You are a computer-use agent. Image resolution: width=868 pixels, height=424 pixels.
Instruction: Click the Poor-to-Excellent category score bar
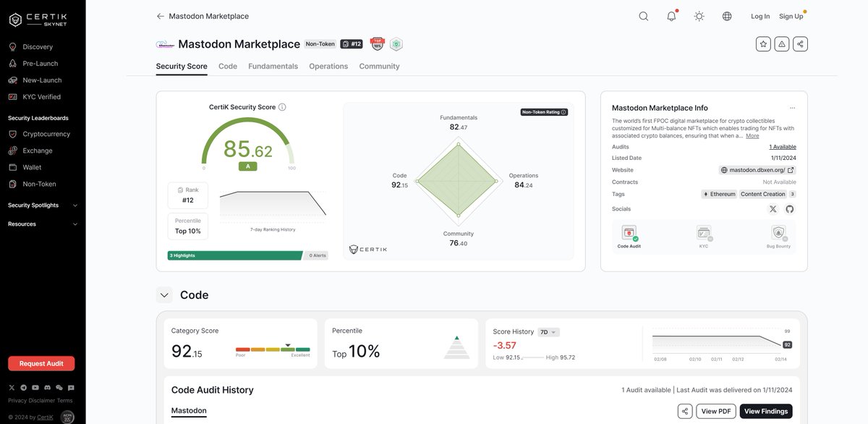[x=273, y=348]
